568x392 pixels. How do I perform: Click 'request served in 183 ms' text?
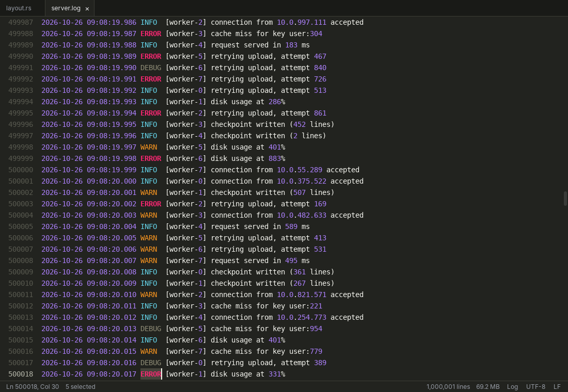pyautogui.click(x=260, y=45)
